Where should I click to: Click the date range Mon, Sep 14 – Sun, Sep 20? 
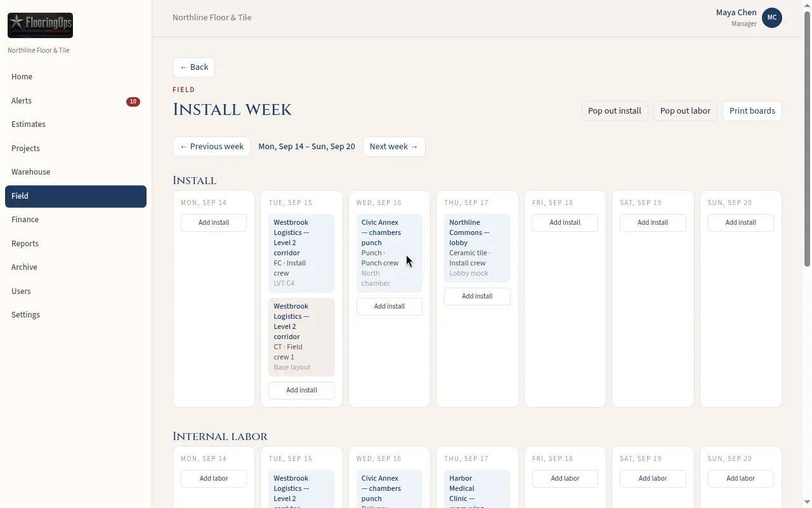click(306, 147)
